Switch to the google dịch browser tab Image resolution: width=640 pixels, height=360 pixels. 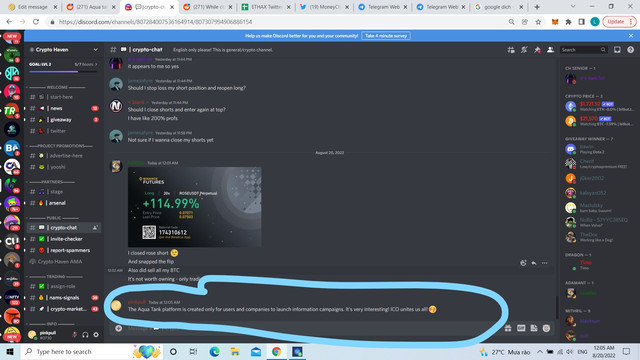pos(500,7)
